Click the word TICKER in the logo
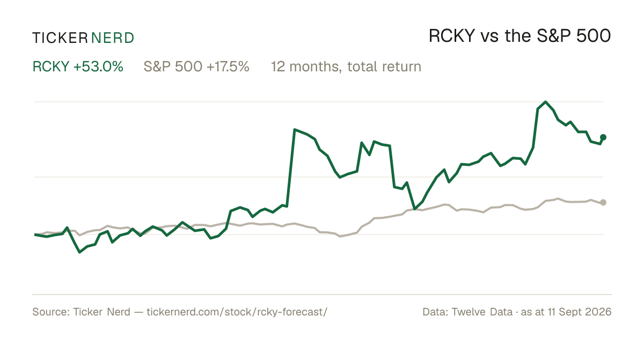The height and width of the screenshot is (338, 644). click(x=60, y=38)
